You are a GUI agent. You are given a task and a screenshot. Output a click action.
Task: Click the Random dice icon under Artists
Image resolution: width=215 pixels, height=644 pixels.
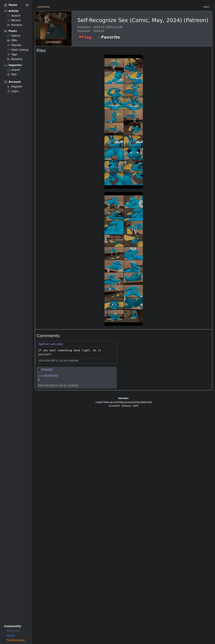click(x=9, y=25)
